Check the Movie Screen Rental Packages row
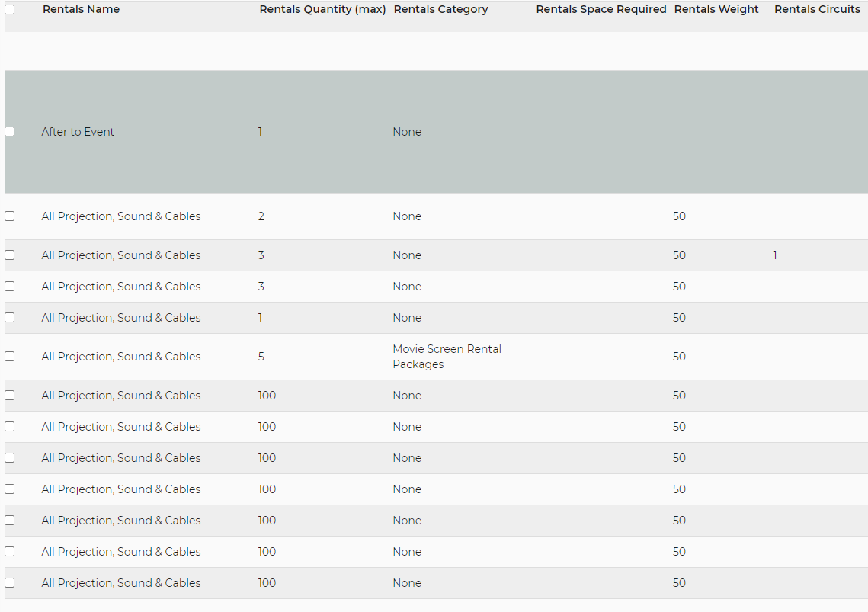This screenshot has width=868, height=612. click(9, 357)
